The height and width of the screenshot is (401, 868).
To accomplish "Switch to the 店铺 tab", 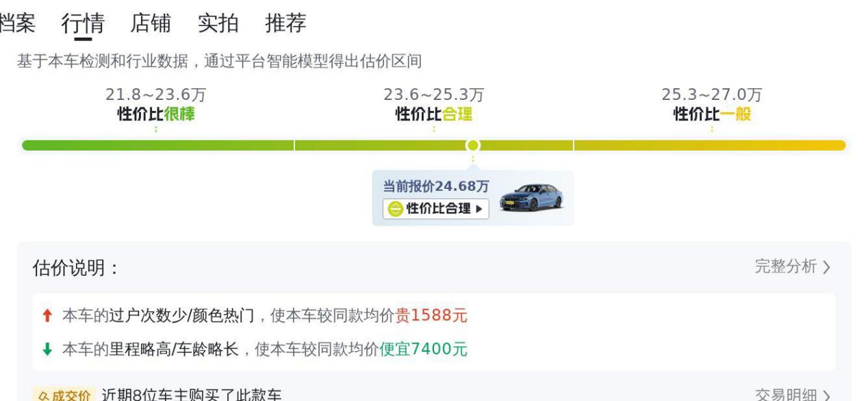I will [x=150, y=23].
